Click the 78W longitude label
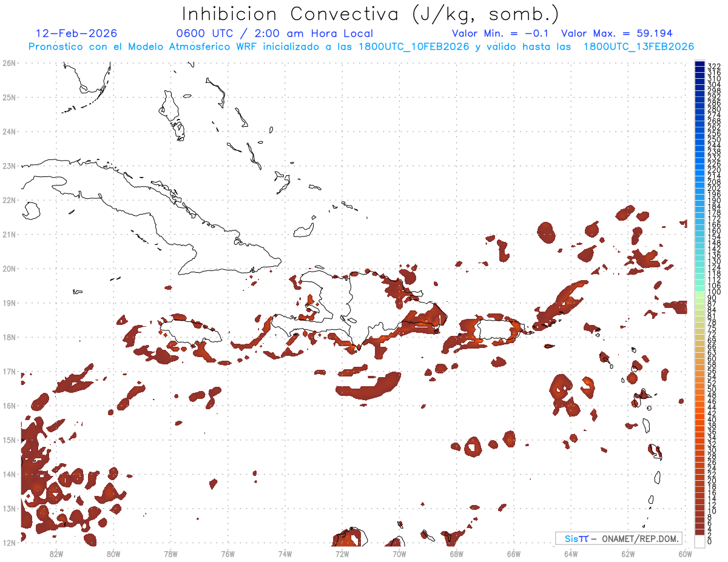 coord(170,554)
